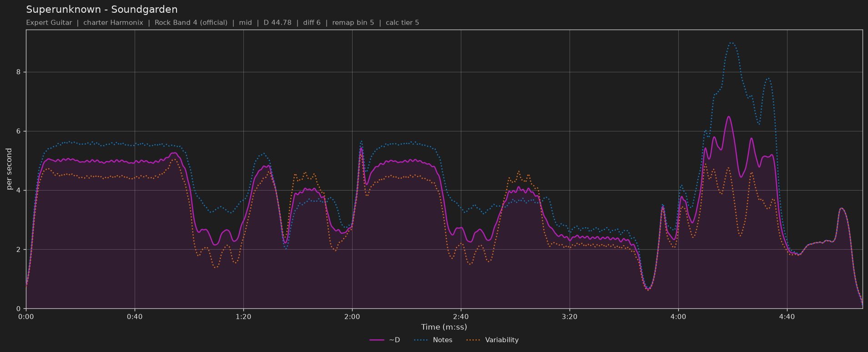Image resolution: width=868 pixels, height=352 pixels.
Task: Click the magenta line sample beside '~D'
Action: tap(377, 340)
